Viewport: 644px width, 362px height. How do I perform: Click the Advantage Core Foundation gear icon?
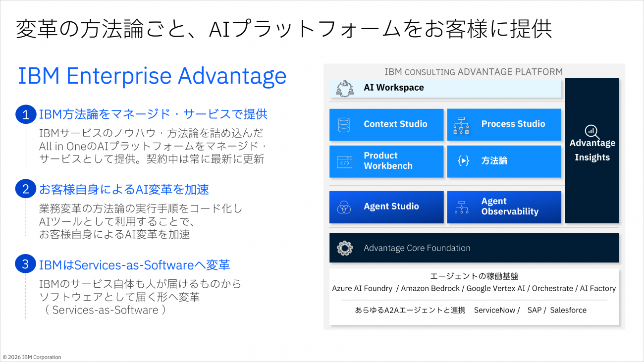344,248
